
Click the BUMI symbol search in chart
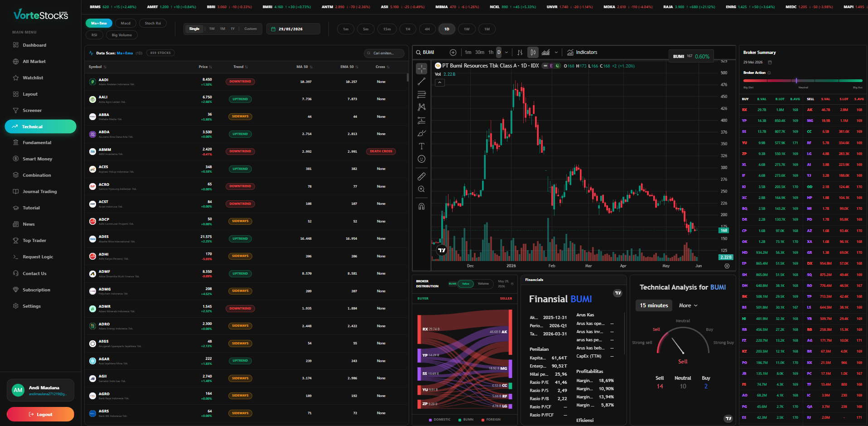(429, 53)
